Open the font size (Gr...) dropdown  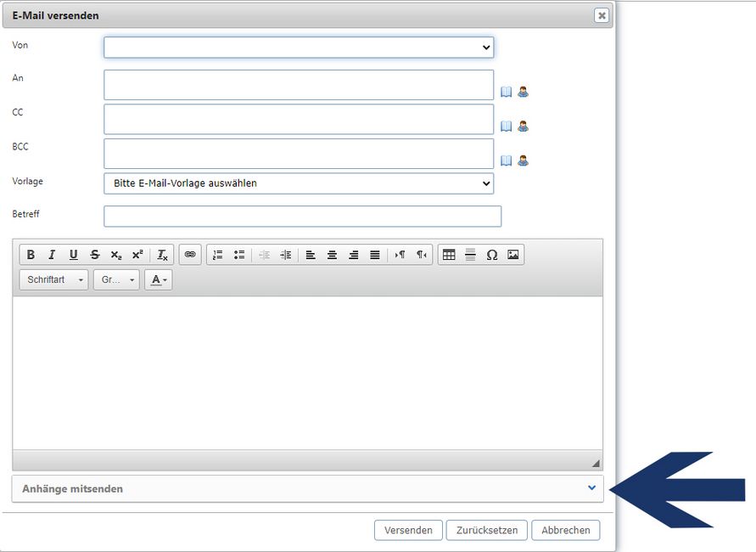coord(116,280)
